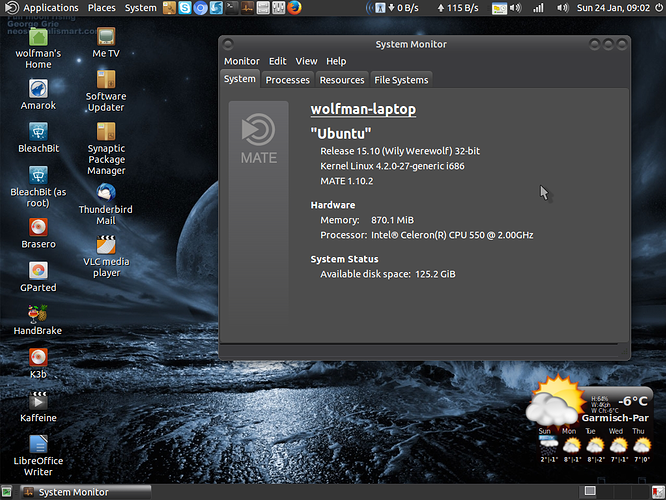Viewport: 666px width, 500px height.
Task: Click the package launcher icon beside System menu
Action: [x=169, y=8]
